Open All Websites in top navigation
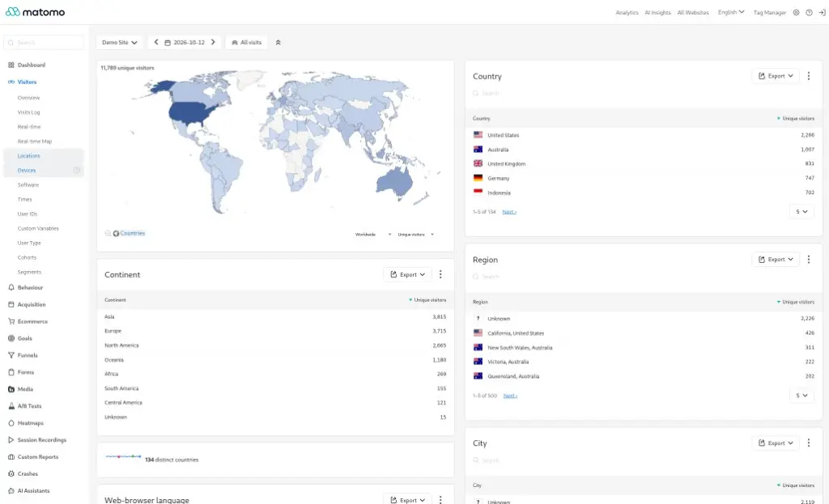 pos(693,12)
